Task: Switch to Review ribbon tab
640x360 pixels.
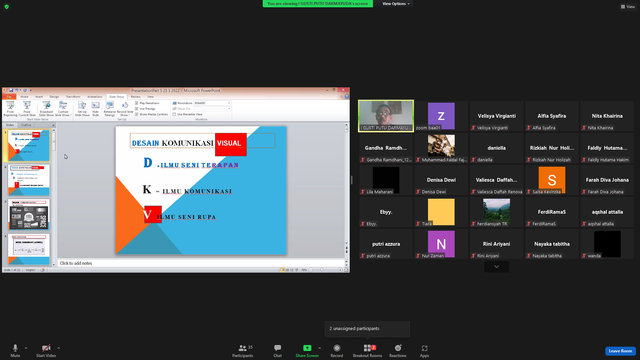Action: 135,97
